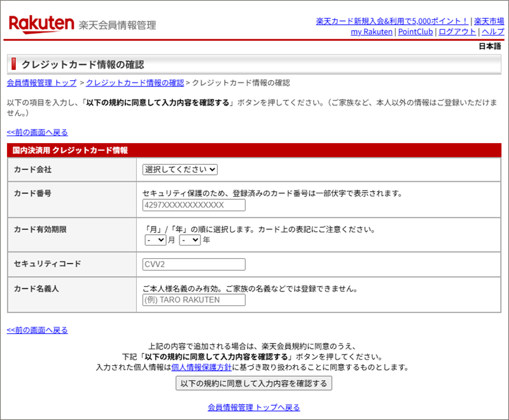Click 会員情報管理 トップへ戻る footer link
This screenshot has width=509, height=420.
pyautogui.click(x=253, y=407)
